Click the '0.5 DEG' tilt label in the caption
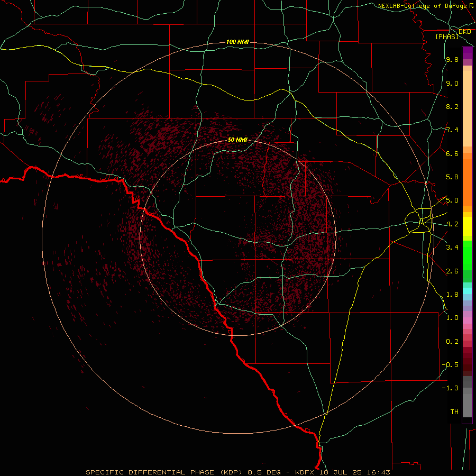This screenshot has height=476, width=476. pos(264,472)
